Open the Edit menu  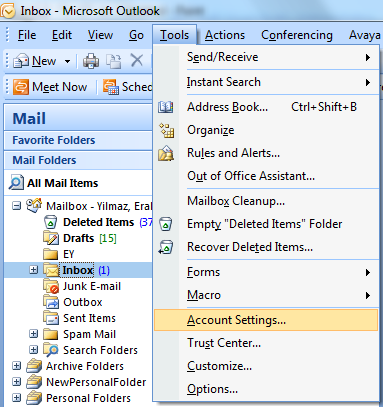[x=62, y=35]
